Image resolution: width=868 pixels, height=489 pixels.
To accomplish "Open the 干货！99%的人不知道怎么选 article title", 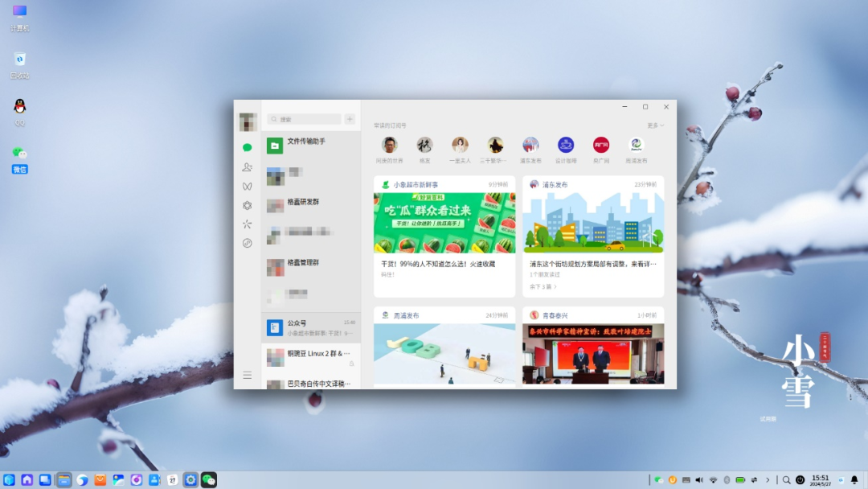I will coord(438,264).
